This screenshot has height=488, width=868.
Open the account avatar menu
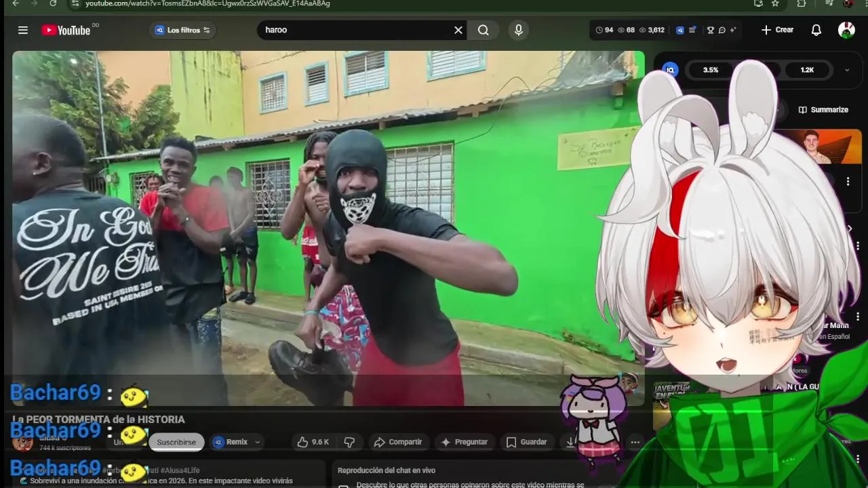coord(846,30)
